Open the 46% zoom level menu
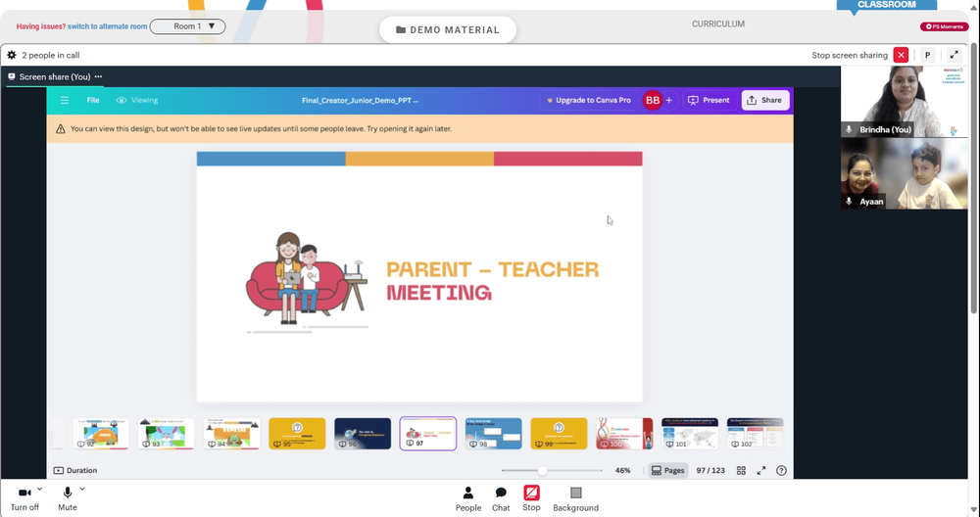Screen dimensions: 980x517 [x=622, y=470]
